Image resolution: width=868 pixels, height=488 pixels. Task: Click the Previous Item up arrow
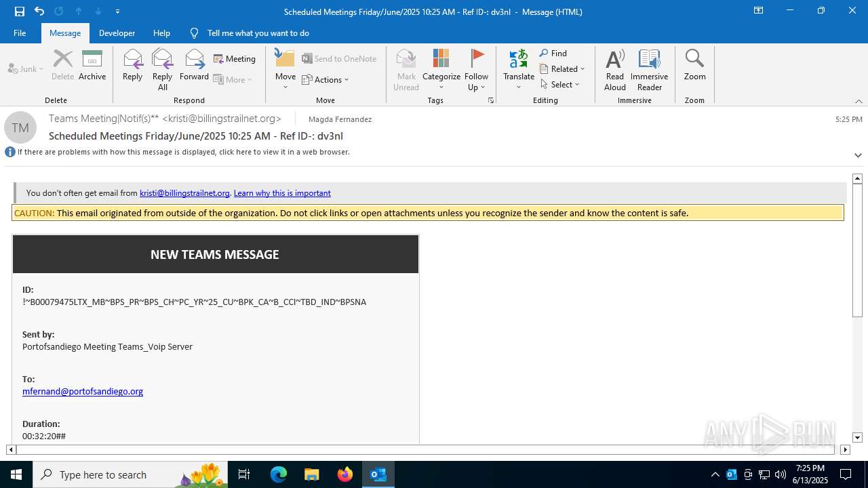[79, 12]
